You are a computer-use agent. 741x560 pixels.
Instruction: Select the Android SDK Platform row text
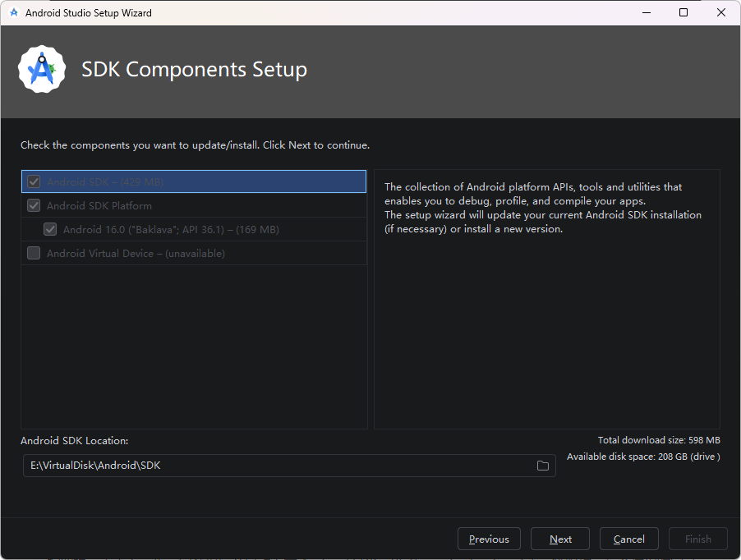pos(99,206)
